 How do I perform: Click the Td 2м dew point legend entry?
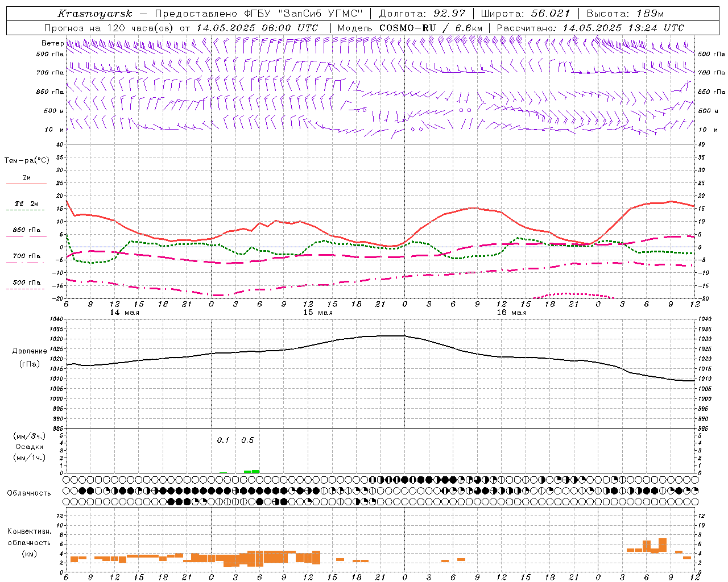[27, 203]
